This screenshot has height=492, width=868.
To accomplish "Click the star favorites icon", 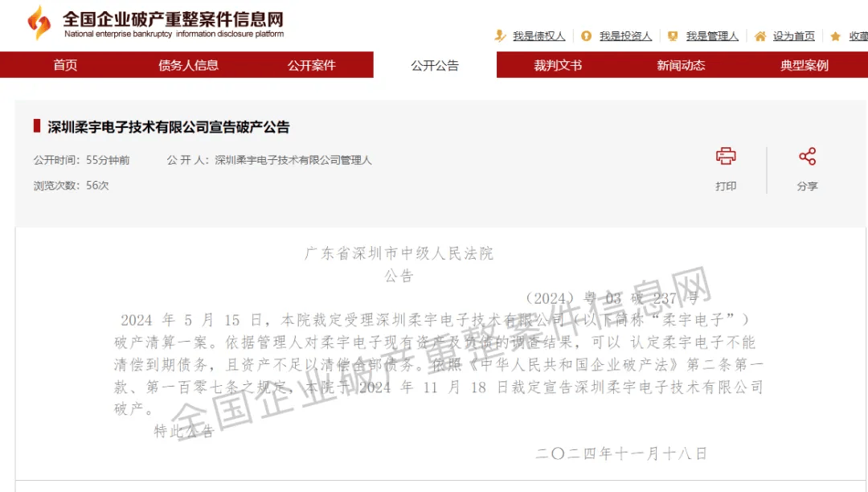I will tap(835, 36).
